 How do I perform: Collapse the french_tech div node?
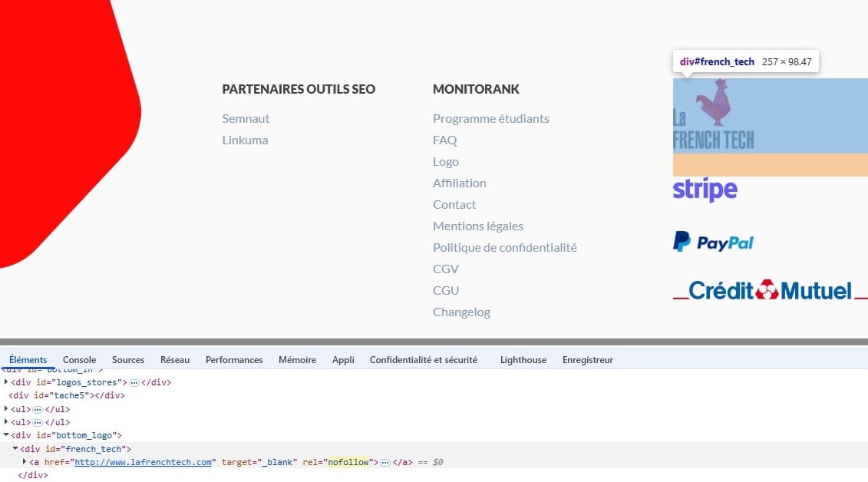[15, 449]
